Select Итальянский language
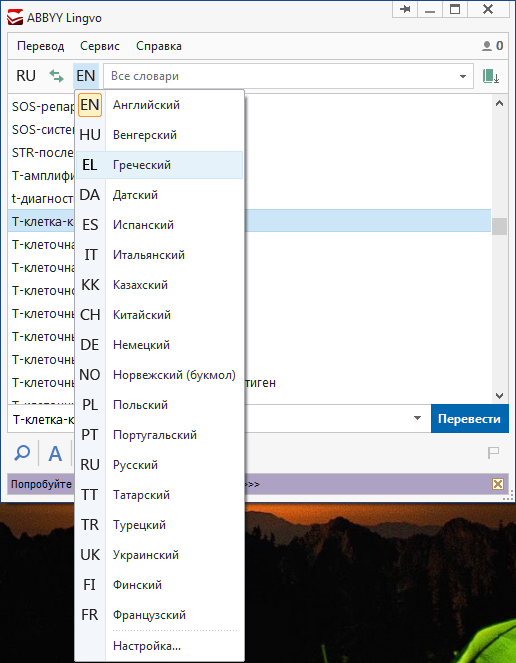 pyautogui.click(x=159, y=255)
